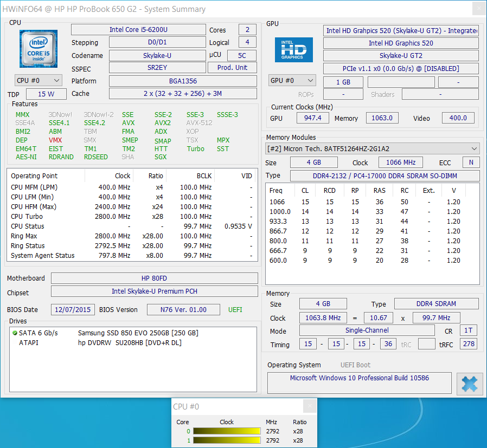Viewport: 487px width, 448px height.
Task: Click the Cache 2 x (32 + 32 + 256) + 3M field
Action: (x=183, y=94)
